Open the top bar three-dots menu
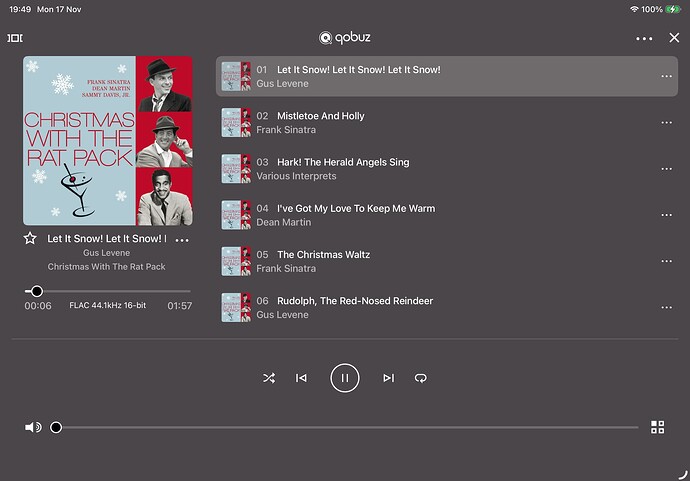 pos(644,38)
